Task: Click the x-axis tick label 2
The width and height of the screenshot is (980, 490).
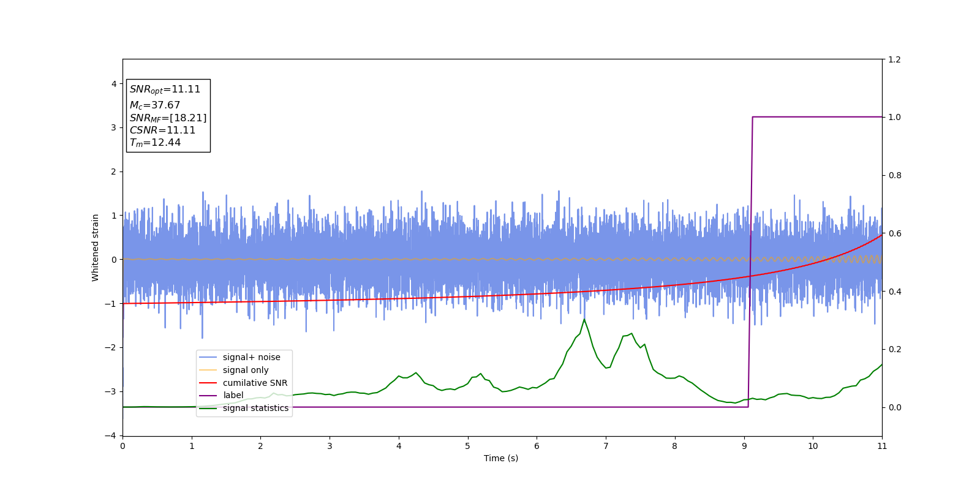Action: tap(260, 446)
